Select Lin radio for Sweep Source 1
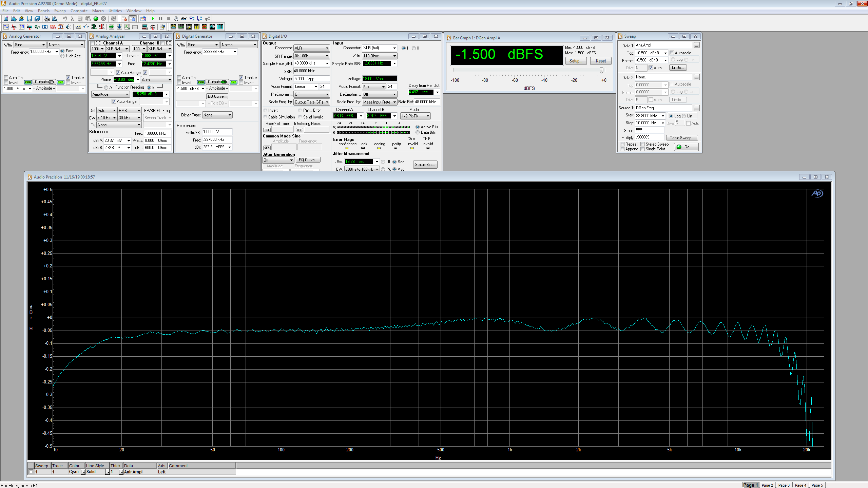 pyautogui.click(x=684, y=116)
